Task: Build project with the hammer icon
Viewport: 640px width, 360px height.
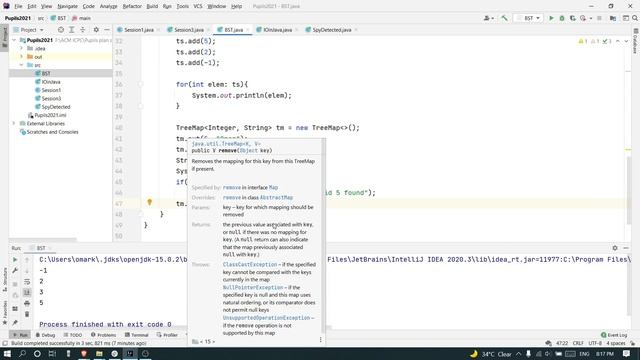Action: tap(504, 18)
